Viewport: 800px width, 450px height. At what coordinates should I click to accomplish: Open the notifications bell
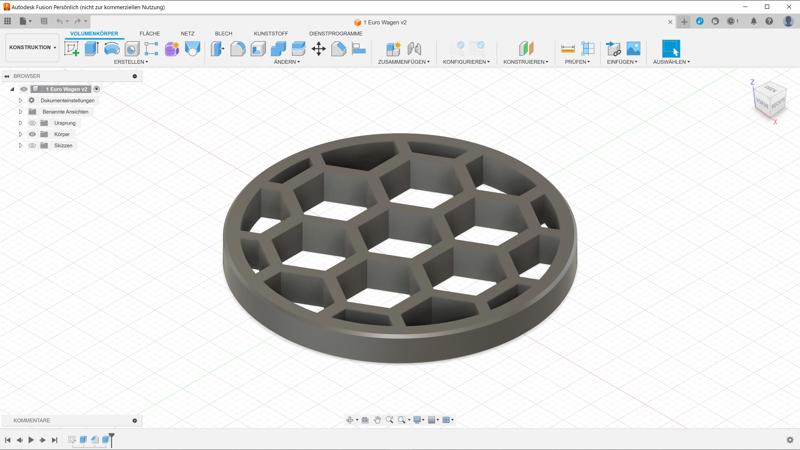(x=754, y=21)
